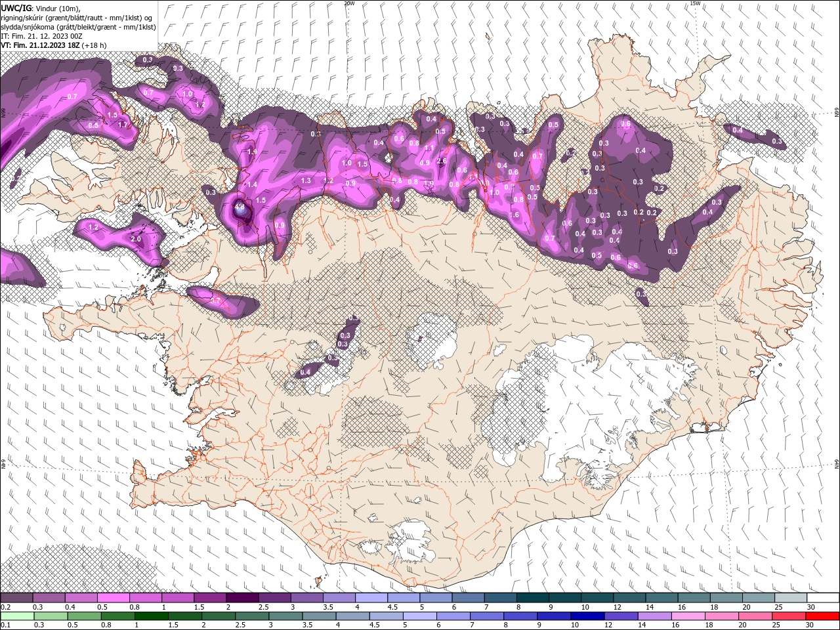
Task: Click the 'slydda/snjókoma' legend description line
Action: point(78,27)
